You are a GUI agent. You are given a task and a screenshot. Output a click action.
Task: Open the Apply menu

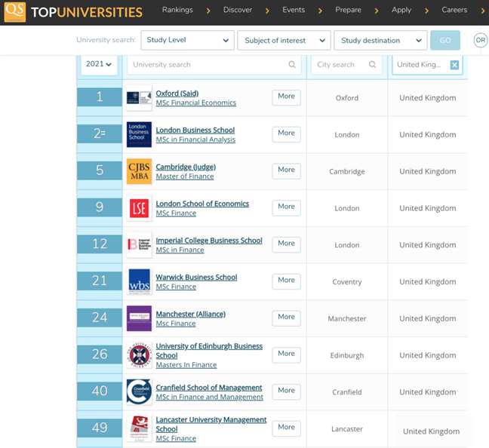401,11
